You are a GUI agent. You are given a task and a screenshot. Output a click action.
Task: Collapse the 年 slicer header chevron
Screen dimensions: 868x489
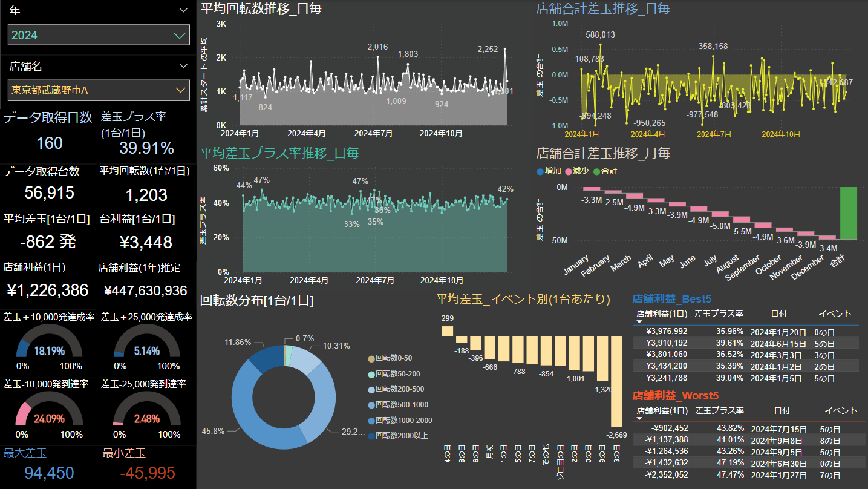click(x=184, y=10)
